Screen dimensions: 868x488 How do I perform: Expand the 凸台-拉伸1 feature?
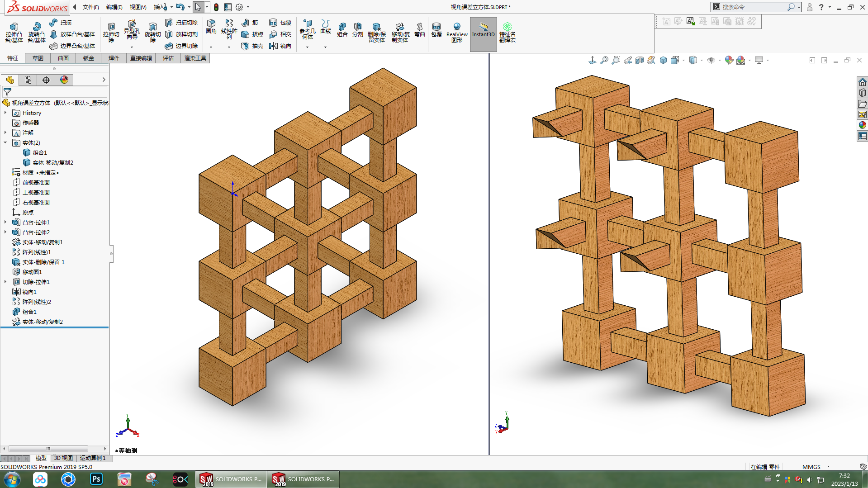point(5,222)
